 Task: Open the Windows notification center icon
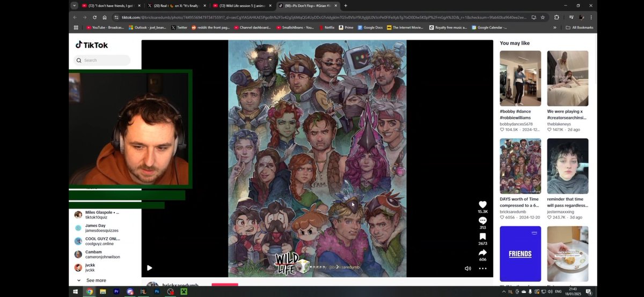point(589,292)
